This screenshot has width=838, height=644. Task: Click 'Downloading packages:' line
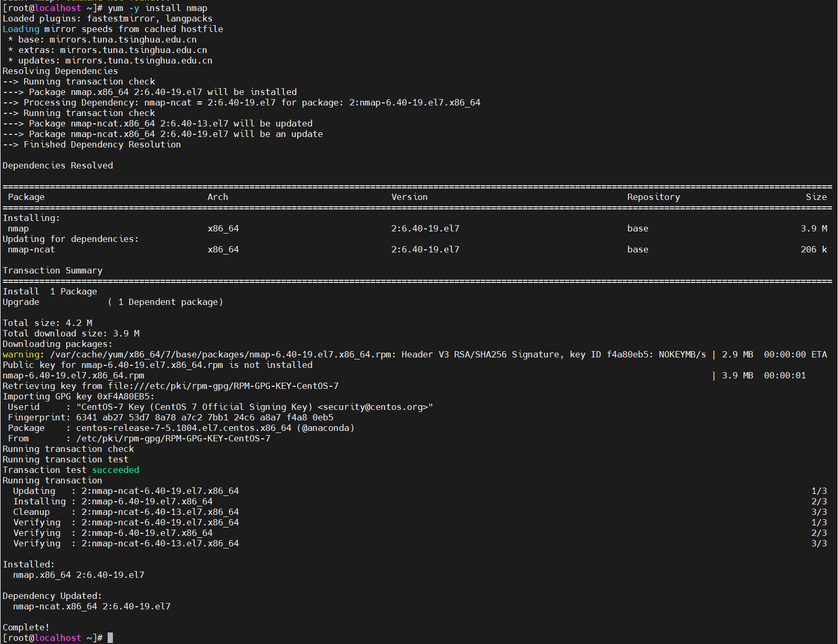tap(58, 344)
